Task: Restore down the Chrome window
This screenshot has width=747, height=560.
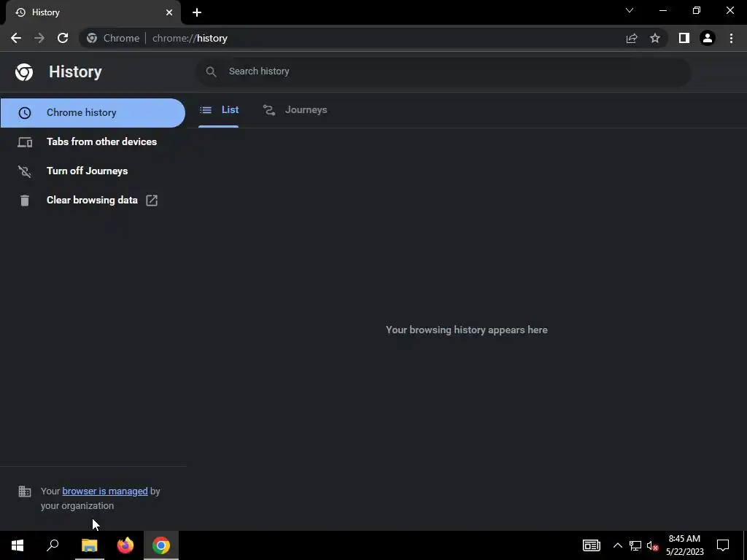Action: (697, 10)
